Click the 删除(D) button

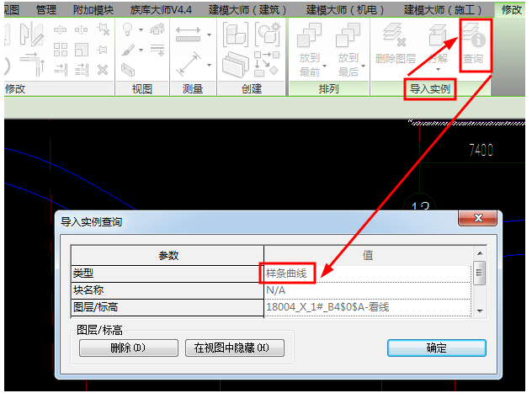point(128,348)
